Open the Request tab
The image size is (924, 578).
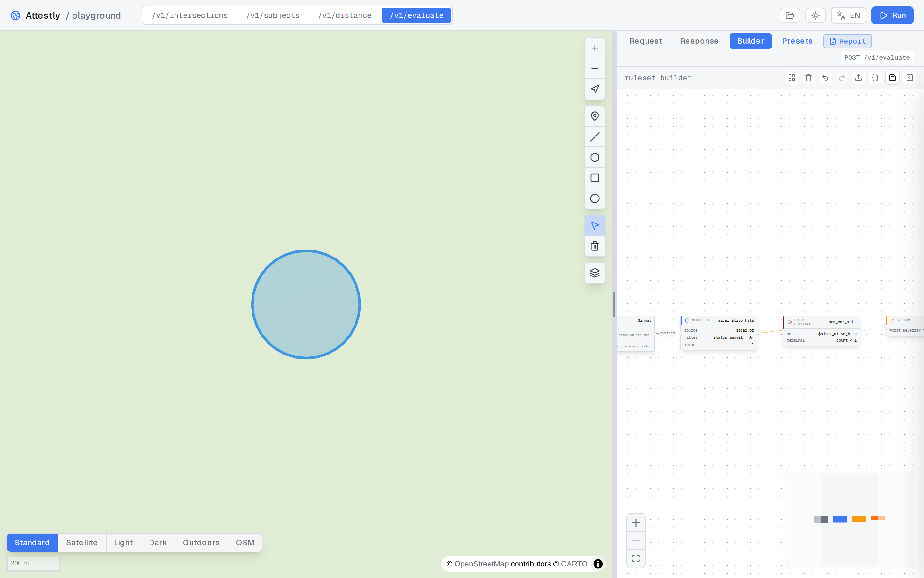click(646, 41)
